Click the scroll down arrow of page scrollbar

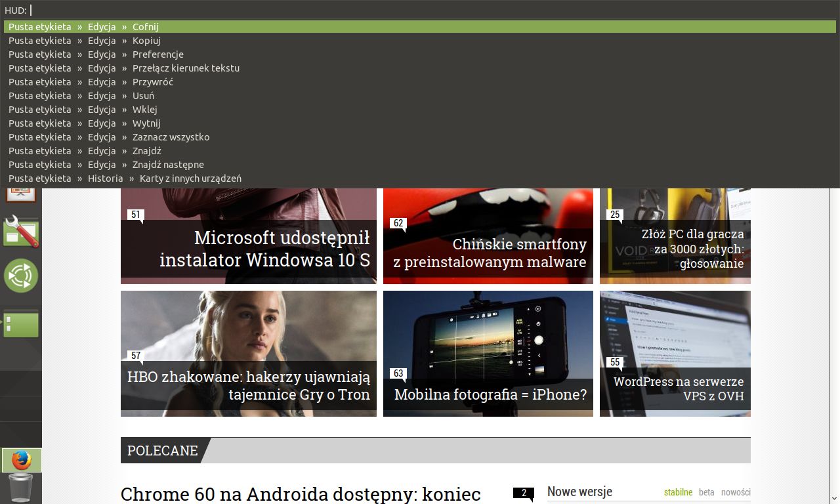coord(835,498)
